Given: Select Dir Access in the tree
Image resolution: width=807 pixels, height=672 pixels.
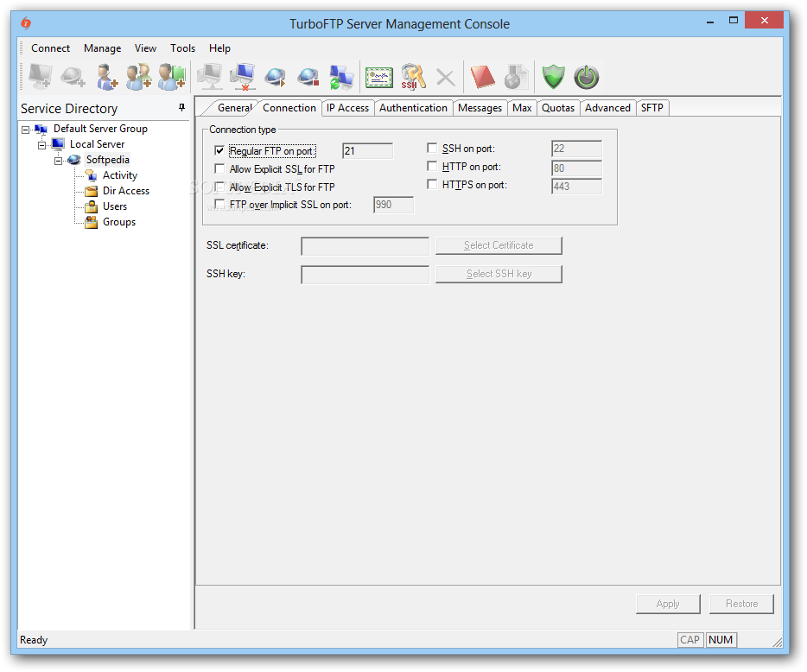Looking at the screenshot, I should 126,191.
